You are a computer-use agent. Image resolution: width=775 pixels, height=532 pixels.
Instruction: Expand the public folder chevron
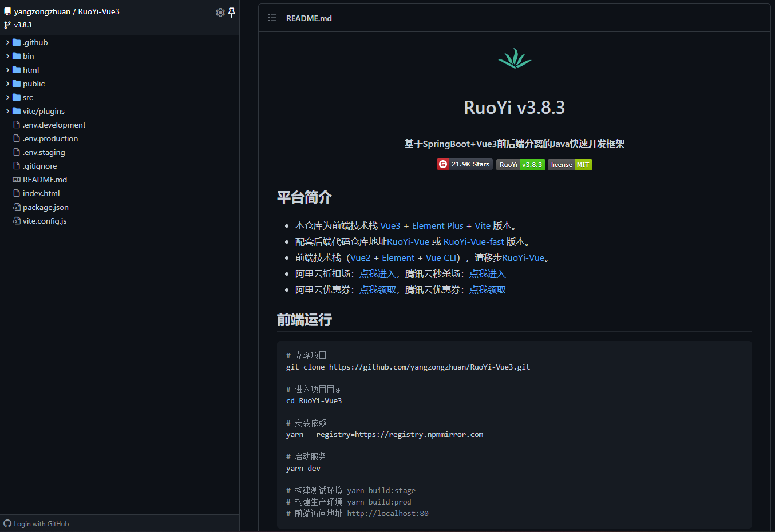pyautogui.click(x=7, y=84)
